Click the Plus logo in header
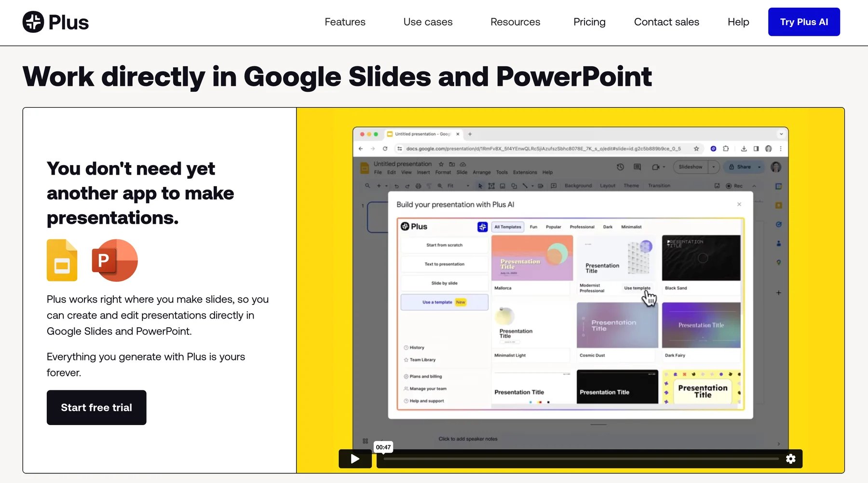 [55, 22]
